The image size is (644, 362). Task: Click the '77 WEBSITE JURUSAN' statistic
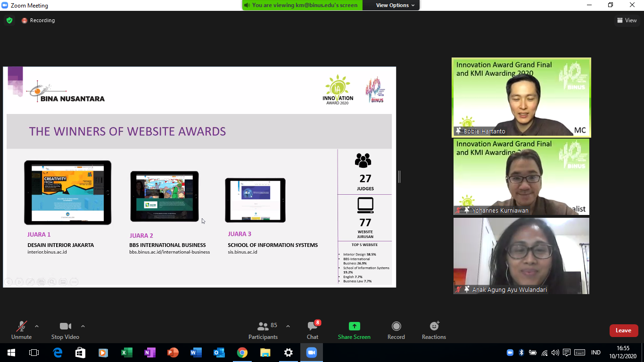[365, 218]
